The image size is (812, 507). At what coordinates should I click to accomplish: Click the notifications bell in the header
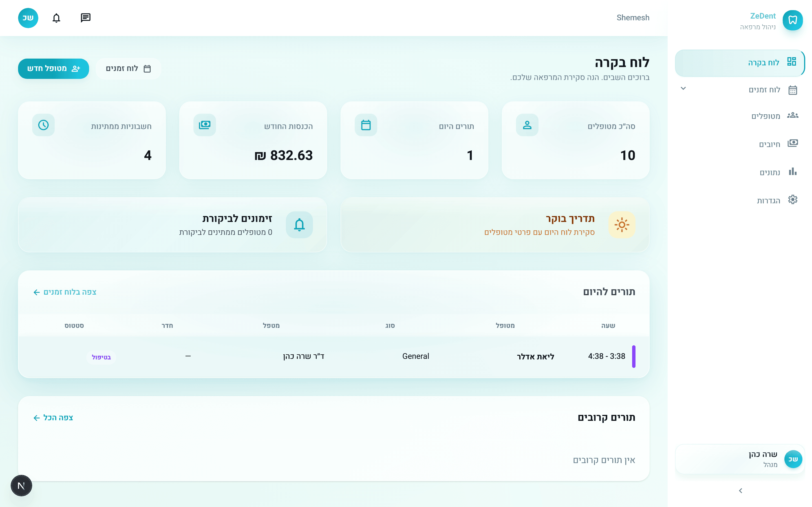click(x=56, y=18)
